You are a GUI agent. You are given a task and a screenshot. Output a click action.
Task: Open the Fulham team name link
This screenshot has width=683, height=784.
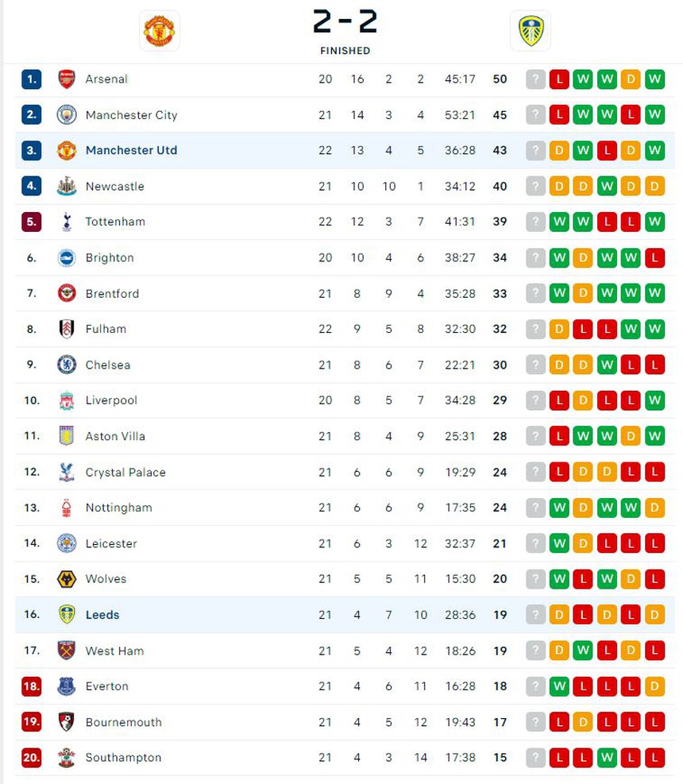(x=106, y=329)
